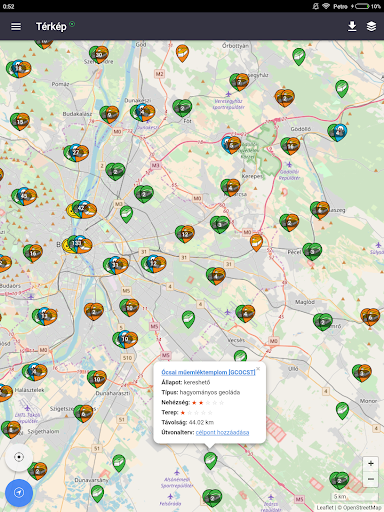The height and width of the screenshot is (512, 384).
Task: Click the célpont hozzáadása link
Action: tap(222, 432)
